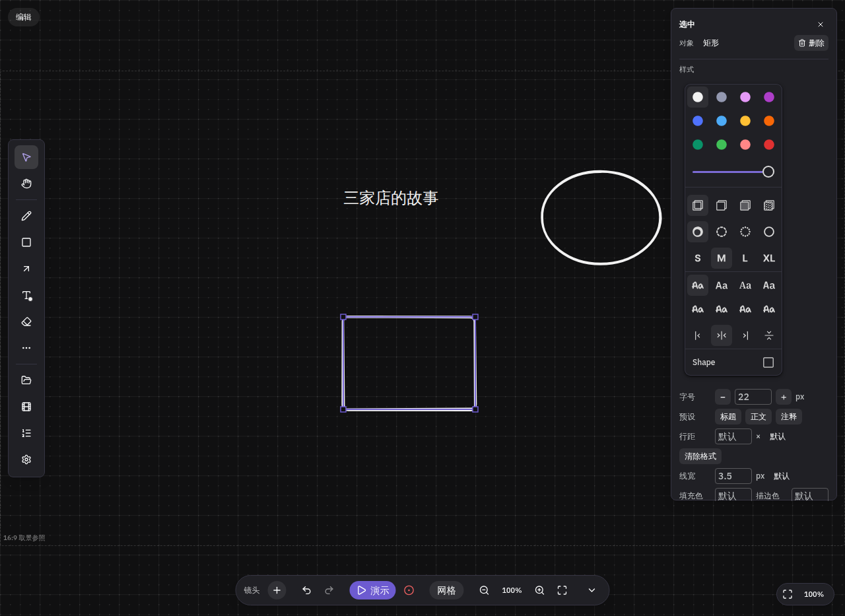Expand the bottom toolbar chevron
The image size is (845, 616).
pyautogui.click(x=591, y=590)
